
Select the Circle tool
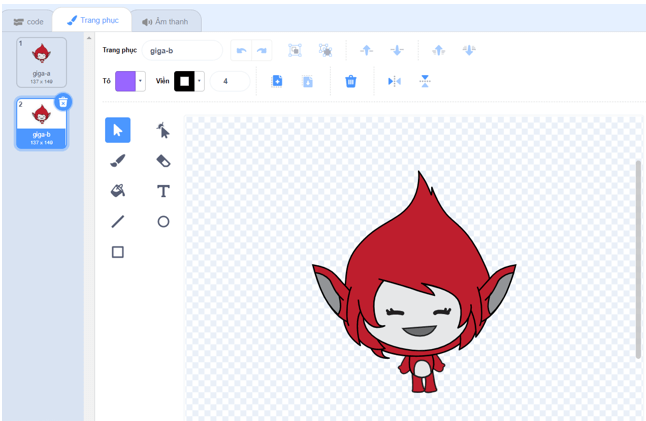click(163, 222)
